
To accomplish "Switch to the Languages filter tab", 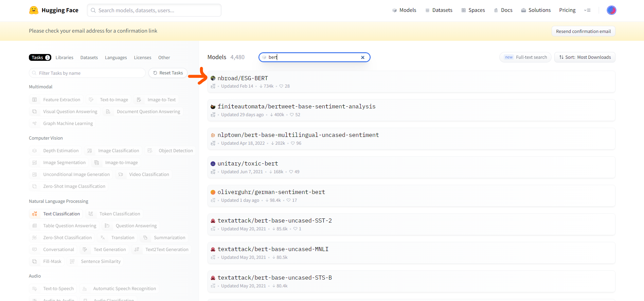I will (x=116, y=57).
